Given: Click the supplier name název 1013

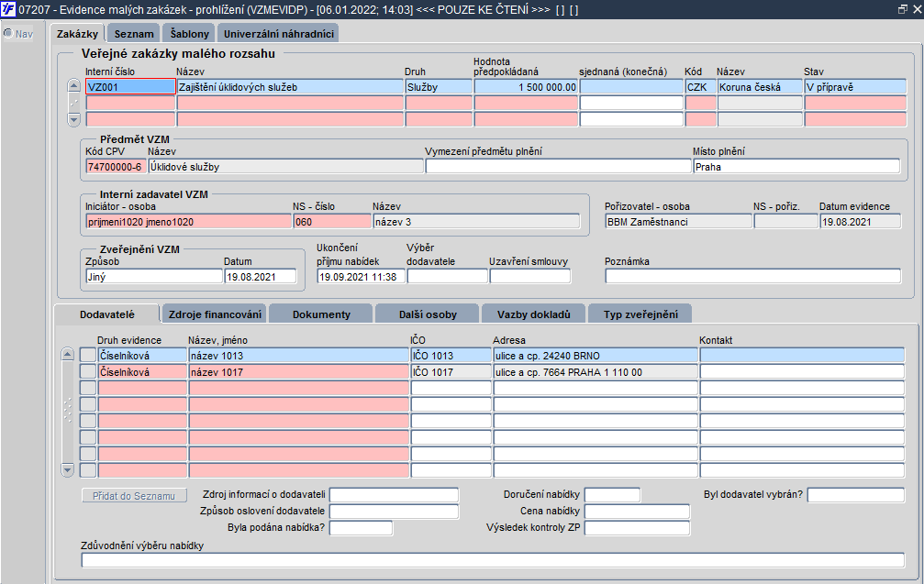Looking at the screenshot, I should pyautogui.click(x=299, y=355).
